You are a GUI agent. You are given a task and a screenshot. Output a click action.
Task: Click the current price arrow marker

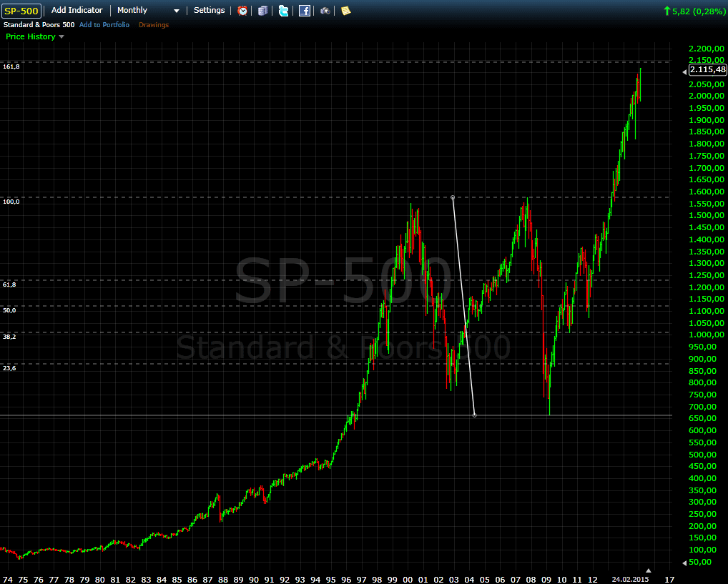(x=684, y=72)
